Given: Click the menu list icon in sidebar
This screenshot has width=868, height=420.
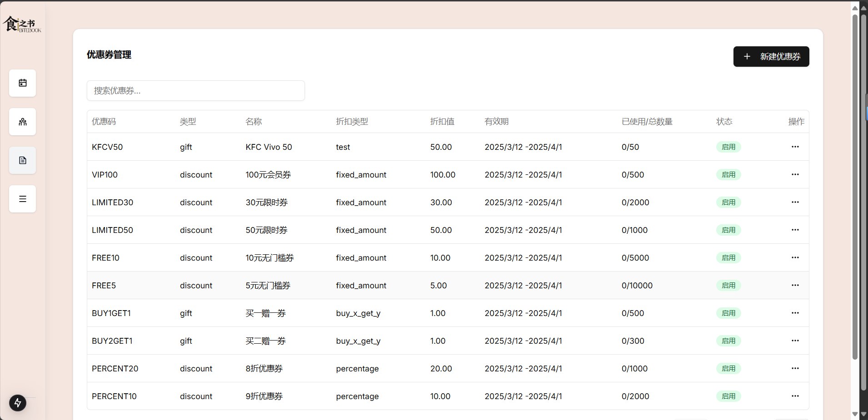Looking at the screenshot, I should 22,199.
